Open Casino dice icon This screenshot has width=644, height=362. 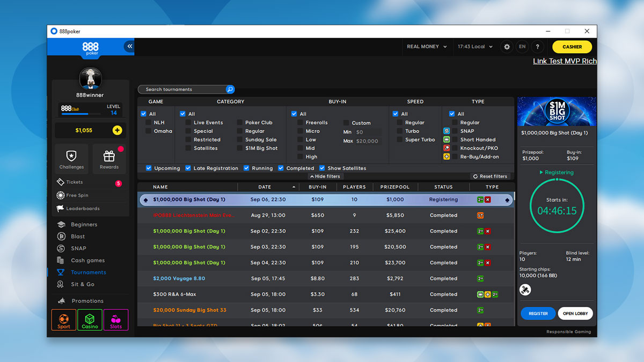[x=90, y=320]
